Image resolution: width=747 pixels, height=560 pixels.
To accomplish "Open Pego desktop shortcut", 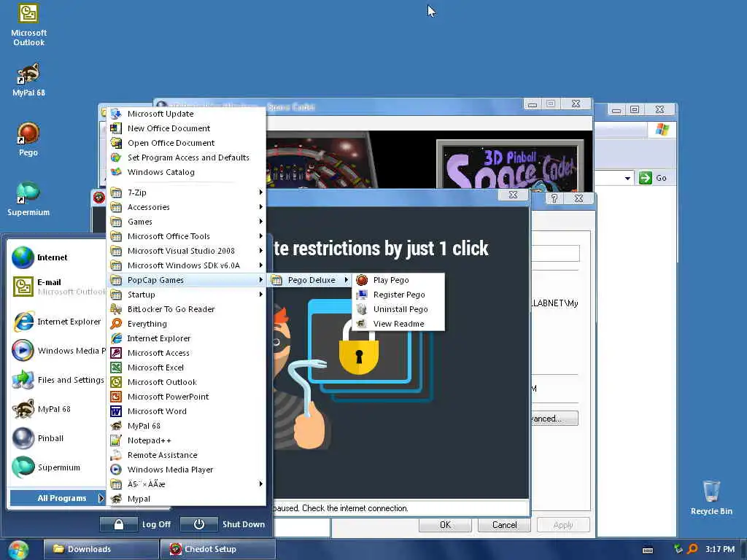I will [x=28, y=139].
